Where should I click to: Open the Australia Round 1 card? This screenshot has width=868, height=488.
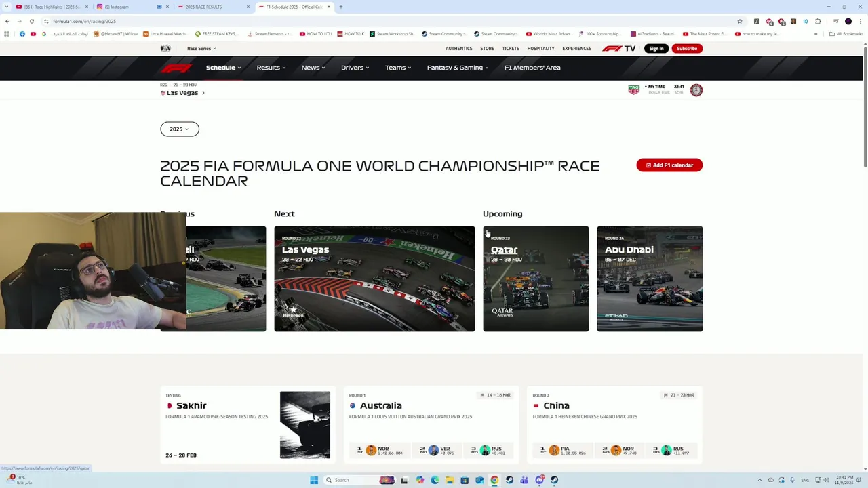coord(431,425)
